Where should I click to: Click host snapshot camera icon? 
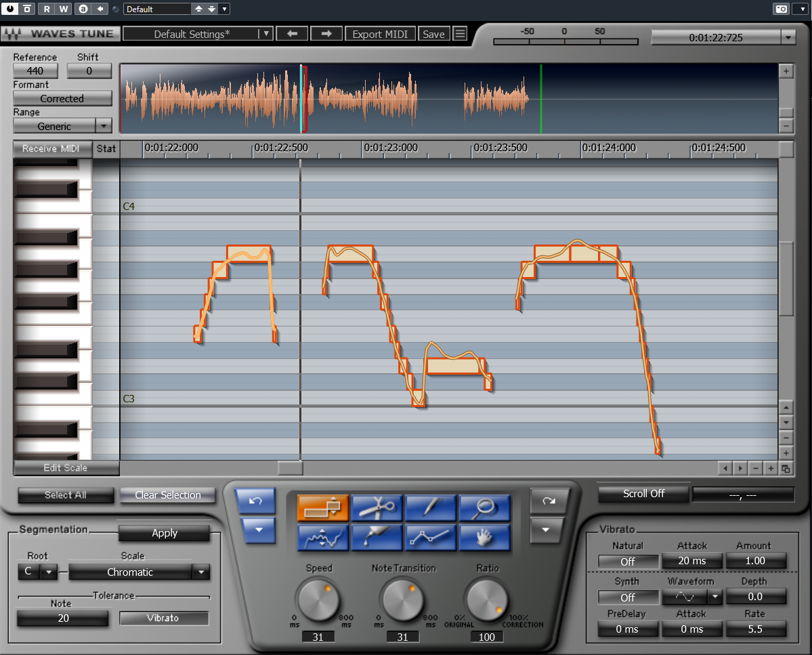coord(781,9)
